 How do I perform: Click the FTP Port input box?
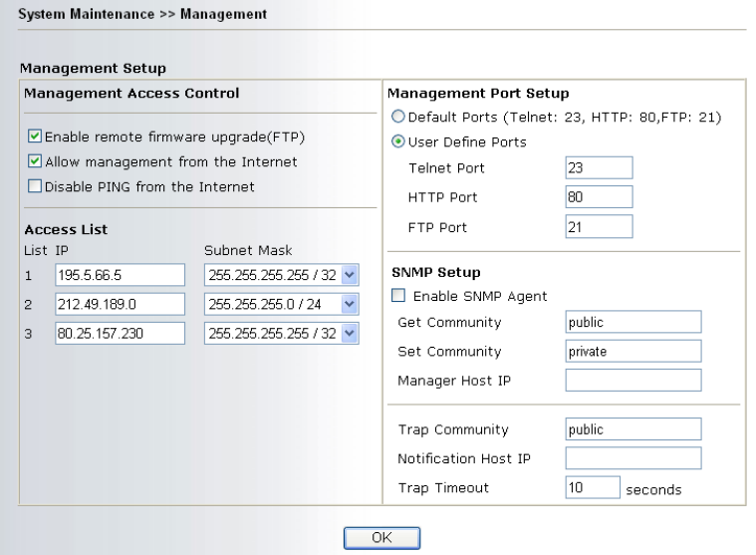pos(598,227)
